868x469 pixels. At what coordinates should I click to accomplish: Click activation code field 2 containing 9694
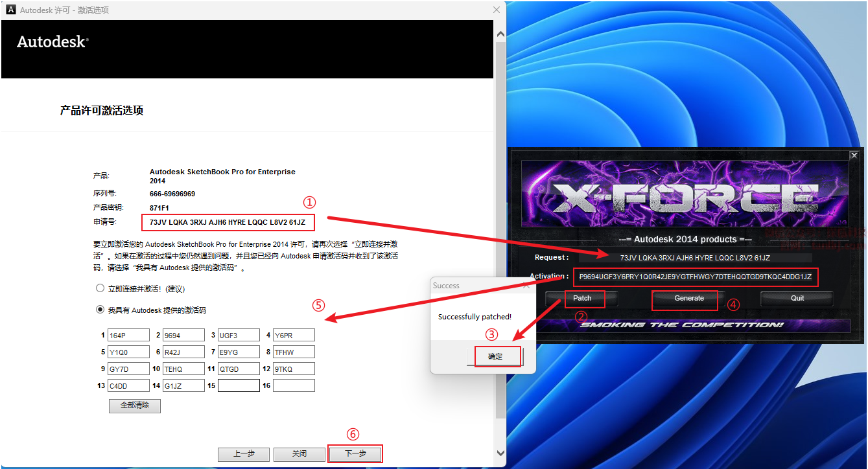pos(183,335)
